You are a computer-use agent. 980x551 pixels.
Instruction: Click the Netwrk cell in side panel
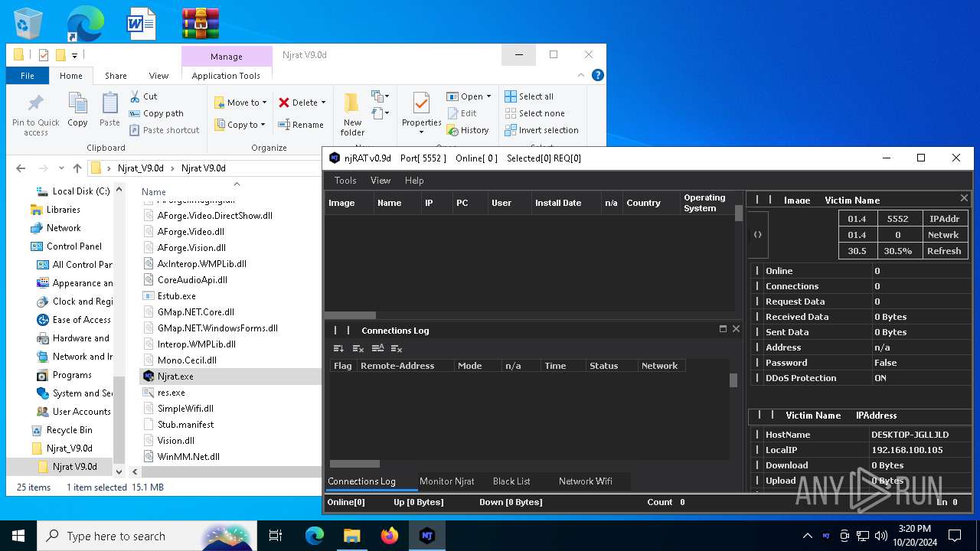click(944, 235)
